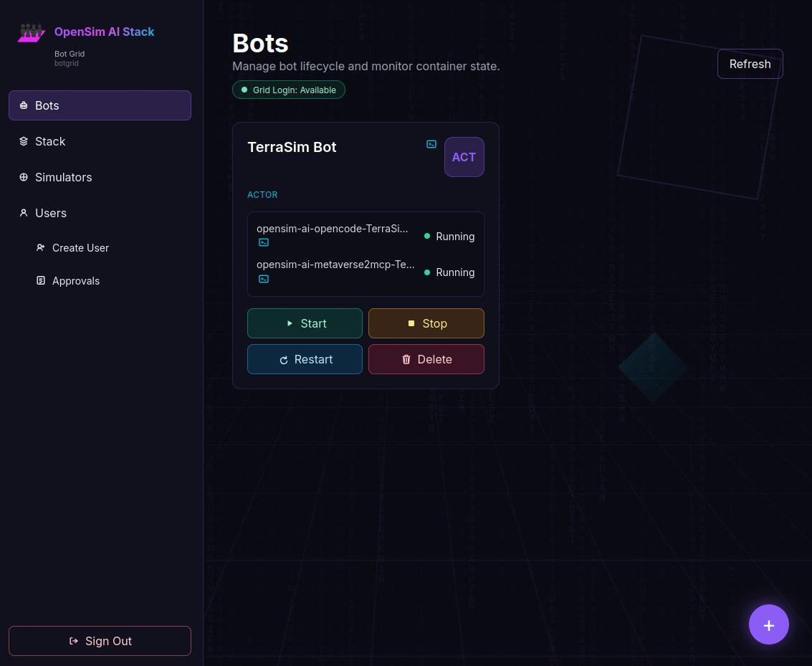Click the ACTOR label in bot card

pyautogui.click(x=262, y=195)
